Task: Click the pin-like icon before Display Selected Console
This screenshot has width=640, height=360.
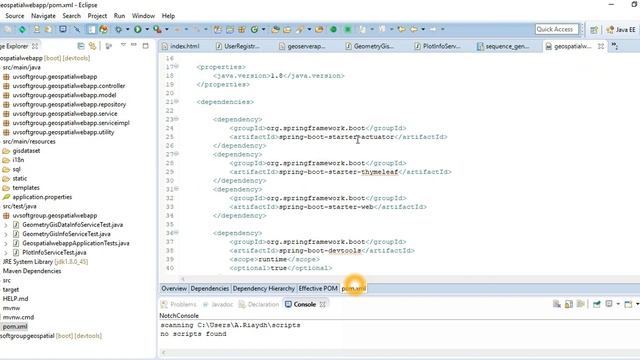Action: pyautogui.click(x=597, y=304)
